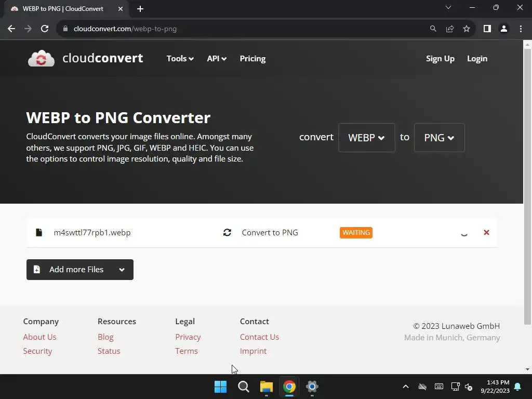Click the page vertical scrollbar thumb
Image resolution: width=532 pixels, height=399 pixels.
(527, 187)
